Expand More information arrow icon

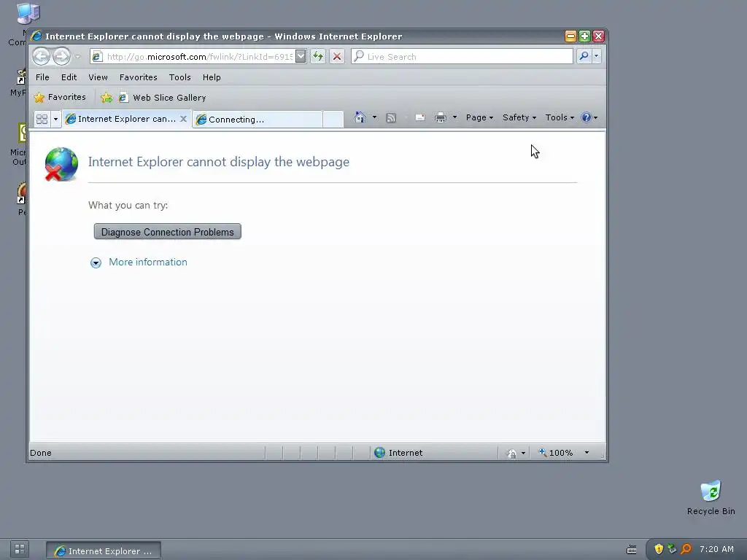coord(96,262)
